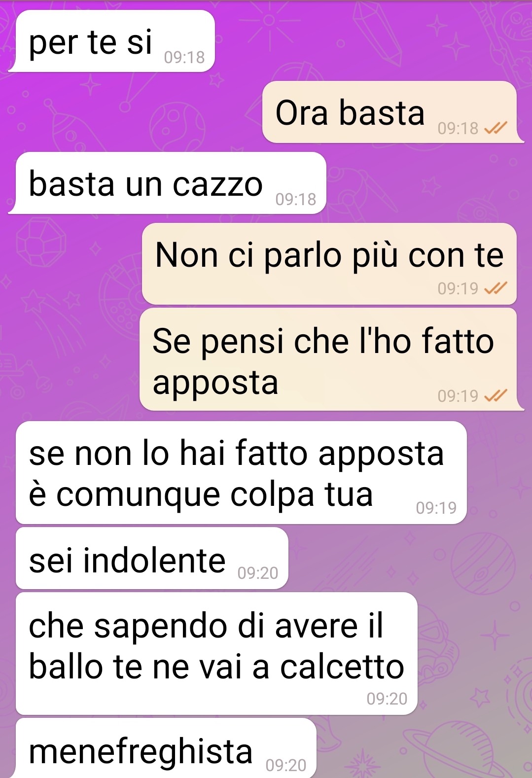Image resolution: width=532 pixels, height=778 pixels.
Task: Tap the double-check icon next to 09:19 "apposta"
Action: click(496, 395)
